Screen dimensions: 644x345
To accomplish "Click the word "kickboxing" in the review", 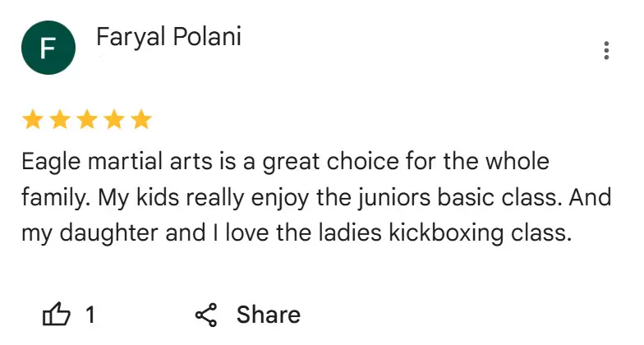I will (446, 233).
